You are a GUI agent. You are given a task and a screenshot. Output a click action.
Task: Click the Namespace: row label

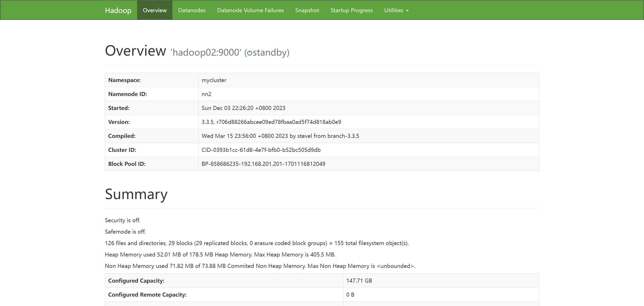124,80
